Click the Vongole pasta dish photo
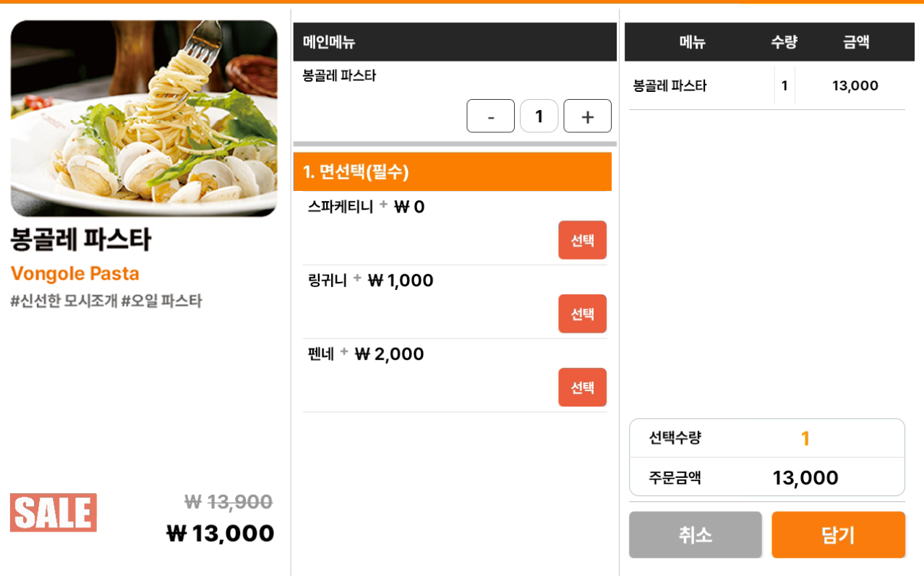The width and height of the screenshot is (924, 580). (144, 119)
